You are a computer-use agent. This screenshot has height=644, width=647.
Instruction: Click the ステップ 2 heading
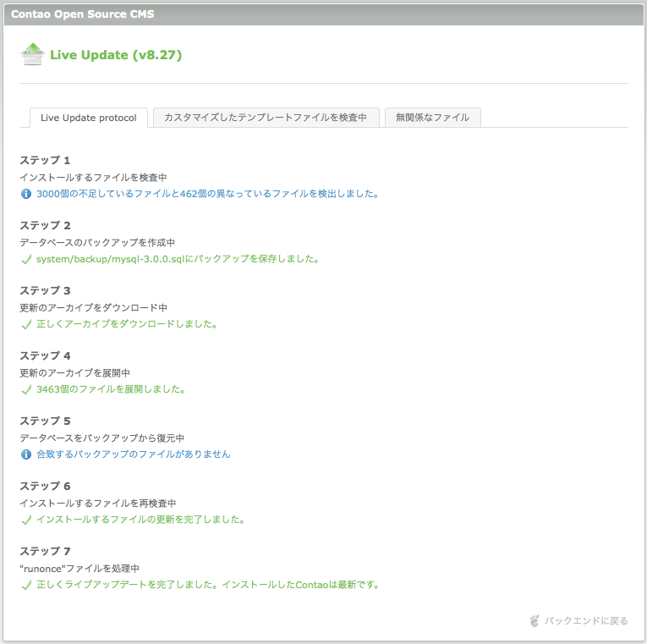(x=45, y=225)
